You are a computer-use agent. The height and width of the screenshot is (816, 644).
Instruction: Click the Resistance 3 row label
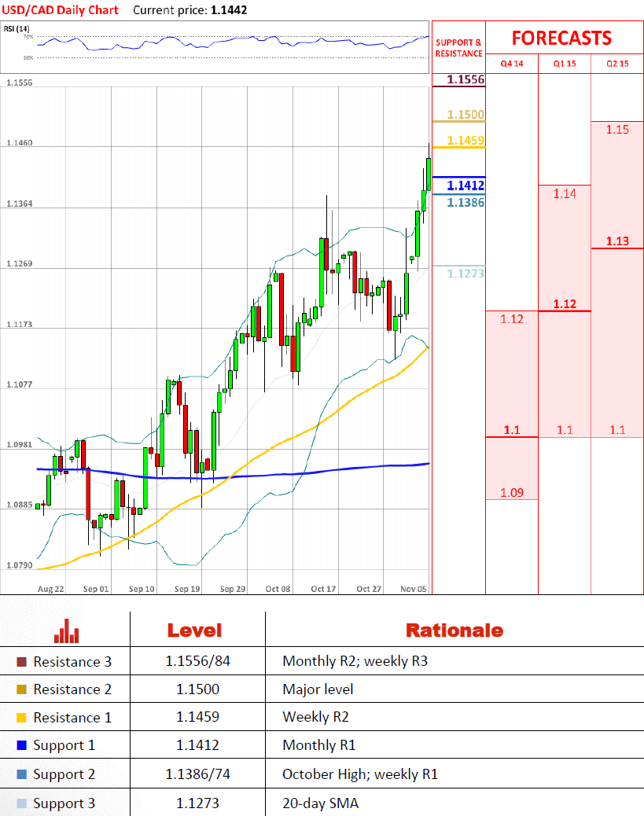(x=72, y=662)
